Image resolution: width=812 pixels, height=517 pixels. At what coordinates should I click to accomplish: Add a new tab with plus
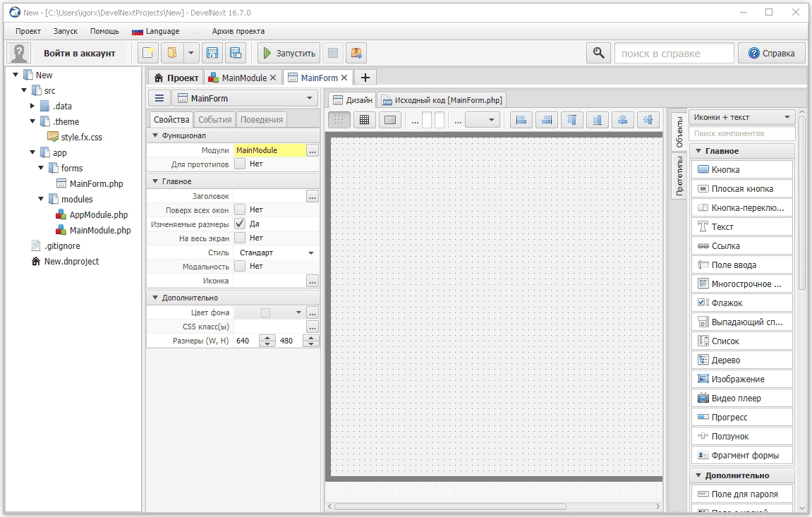pos(365,78)
